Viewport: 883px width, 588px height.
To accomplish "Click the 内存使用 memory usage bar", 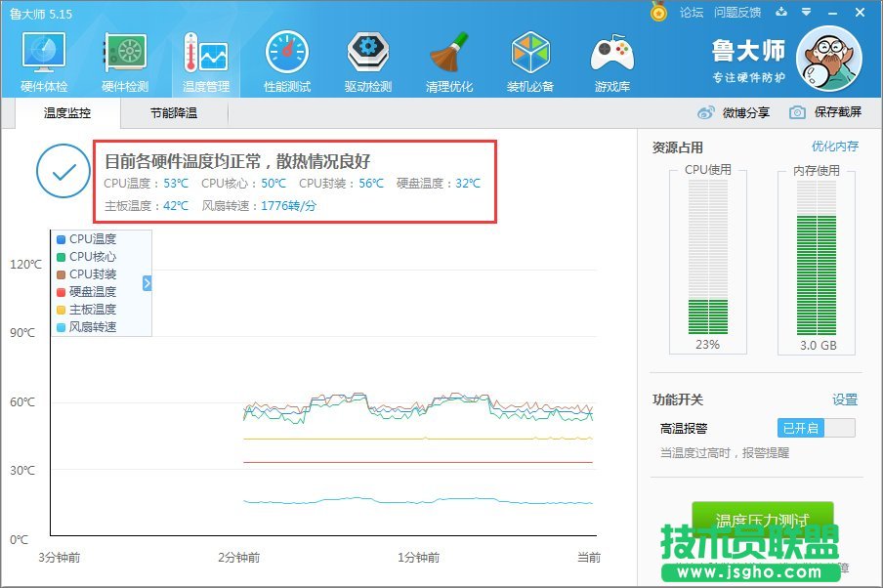I will coord(817,264).
